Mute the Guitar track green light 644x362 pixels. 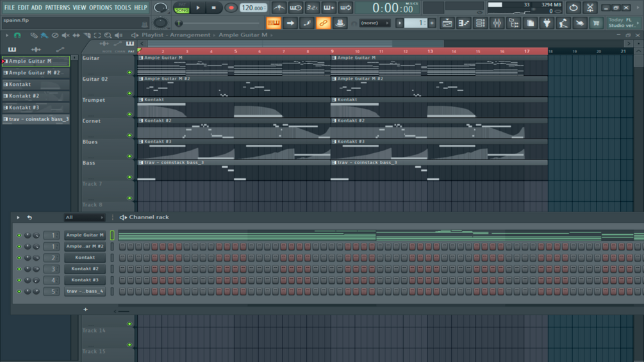129,72
